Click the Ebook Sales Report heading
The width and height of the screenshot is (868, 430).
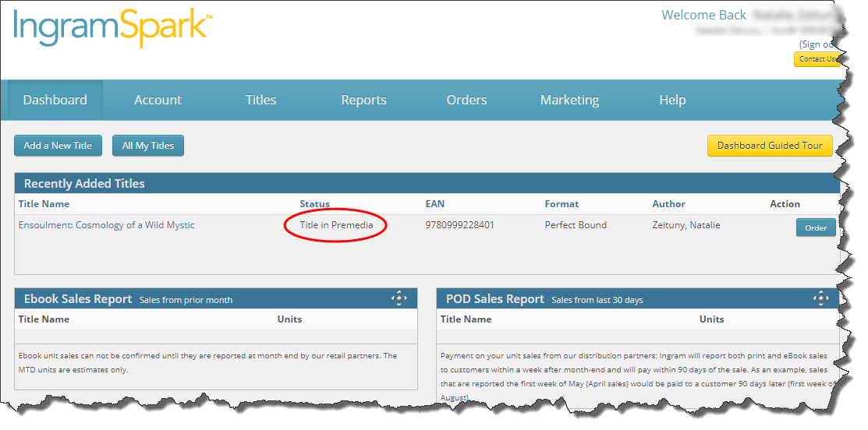coord(78,299)
